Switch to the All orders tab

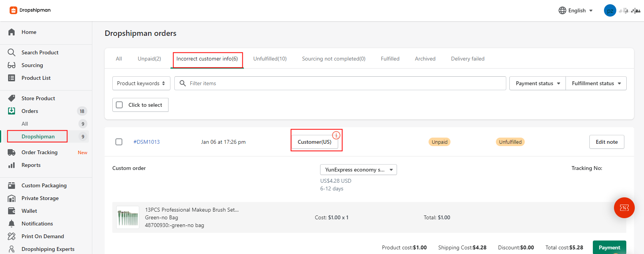[x=119, y=59]
